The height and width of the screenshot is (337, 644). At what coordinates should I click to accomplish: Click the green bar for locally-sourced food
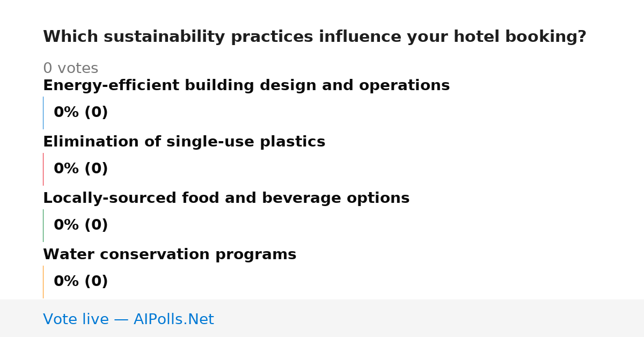point(43,225)
